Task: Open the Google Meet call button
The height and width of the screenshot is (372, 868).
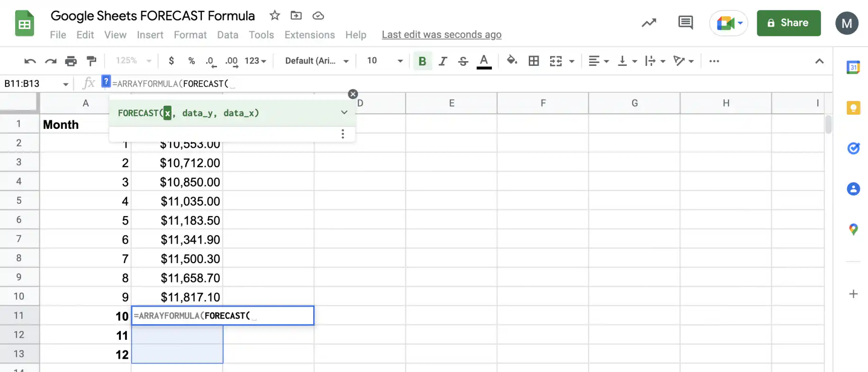Action: point(728,23)
